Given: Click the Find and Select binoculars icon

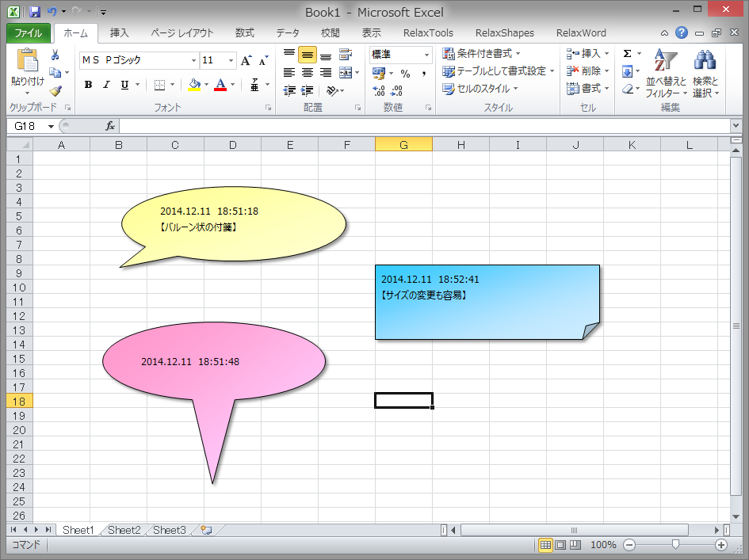Looking at the screenshot, I should [705, 61].
